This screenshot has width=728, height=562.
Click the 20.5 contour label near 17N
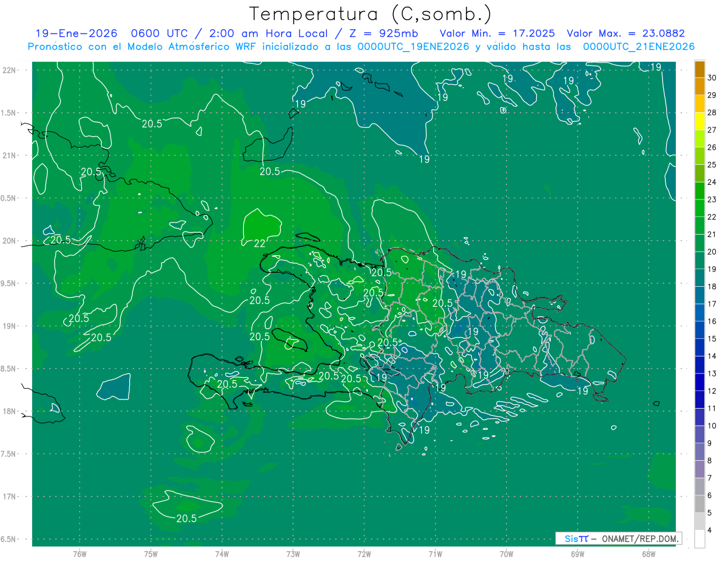[x=186, y=518]
